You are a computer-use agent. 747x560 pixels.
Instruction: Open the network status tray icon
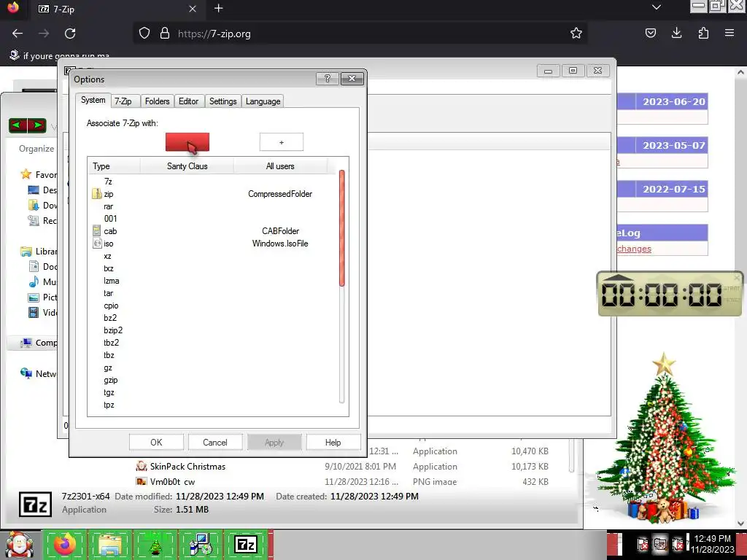point(660,544)
